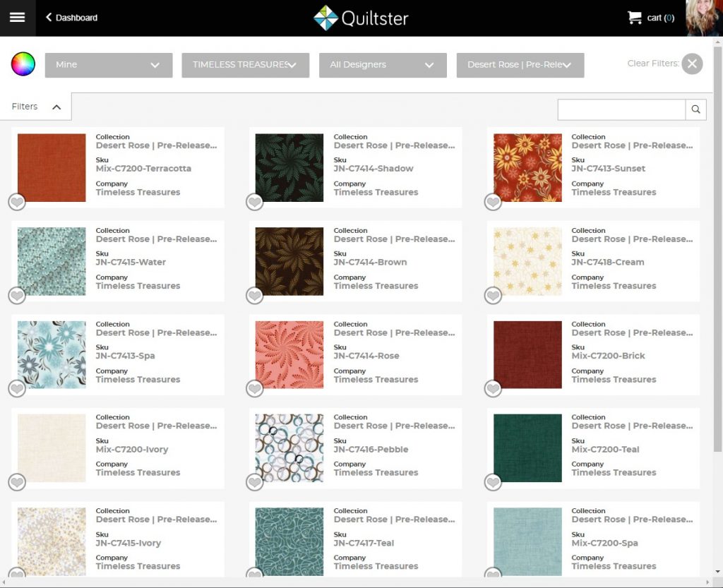The image size is (723, 588).
Task: Click the SKU text JN-C7413-Spa
Action: point(125,356)
